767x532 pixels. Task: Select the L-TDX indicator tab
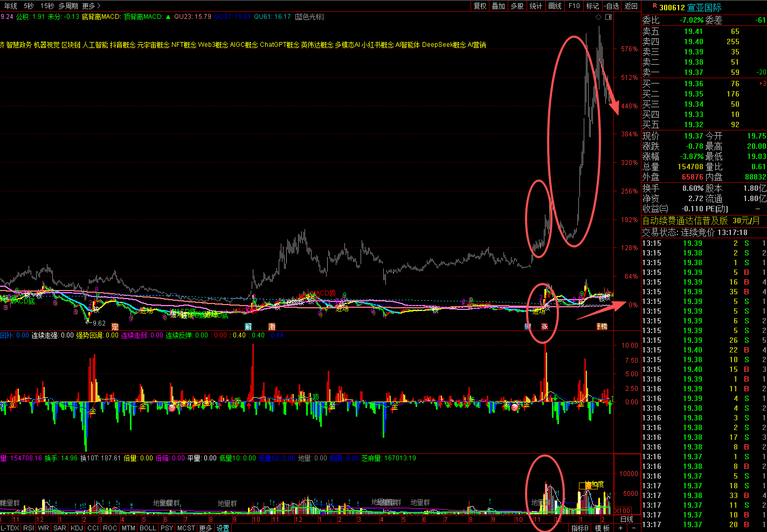tap(10, 528)
